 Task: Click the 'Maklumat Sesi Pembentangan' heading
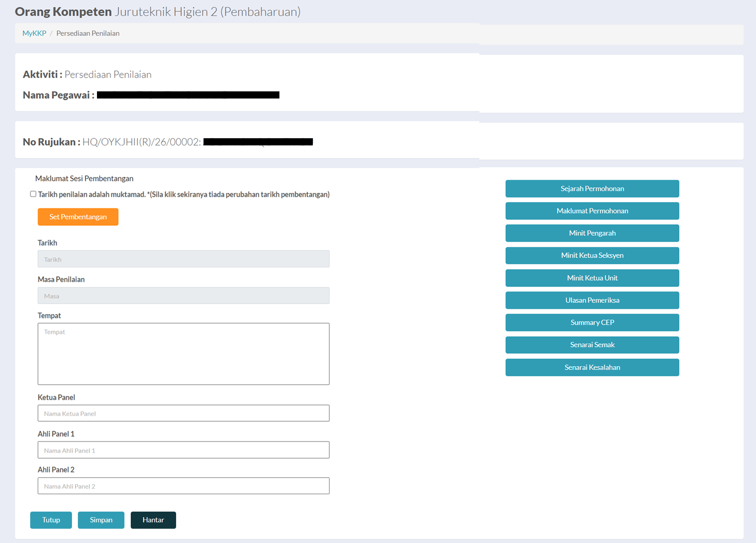point(84,178)
